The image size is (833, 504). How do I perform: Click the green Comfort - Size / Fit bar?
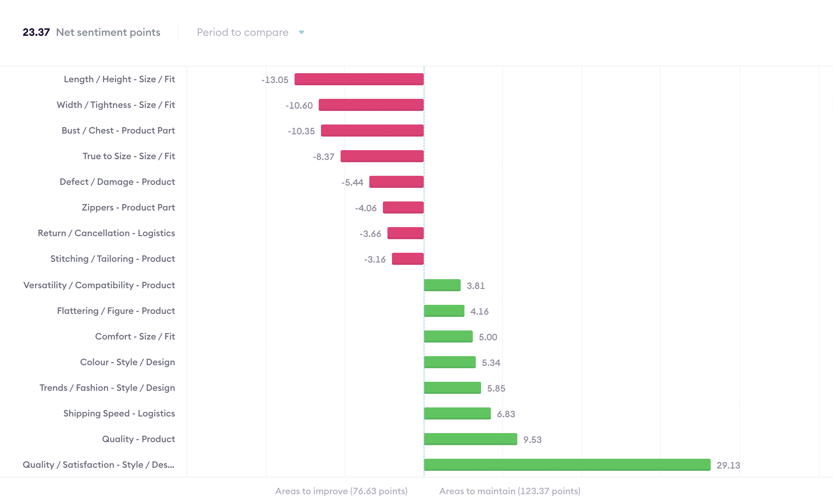tap(448, 337)
